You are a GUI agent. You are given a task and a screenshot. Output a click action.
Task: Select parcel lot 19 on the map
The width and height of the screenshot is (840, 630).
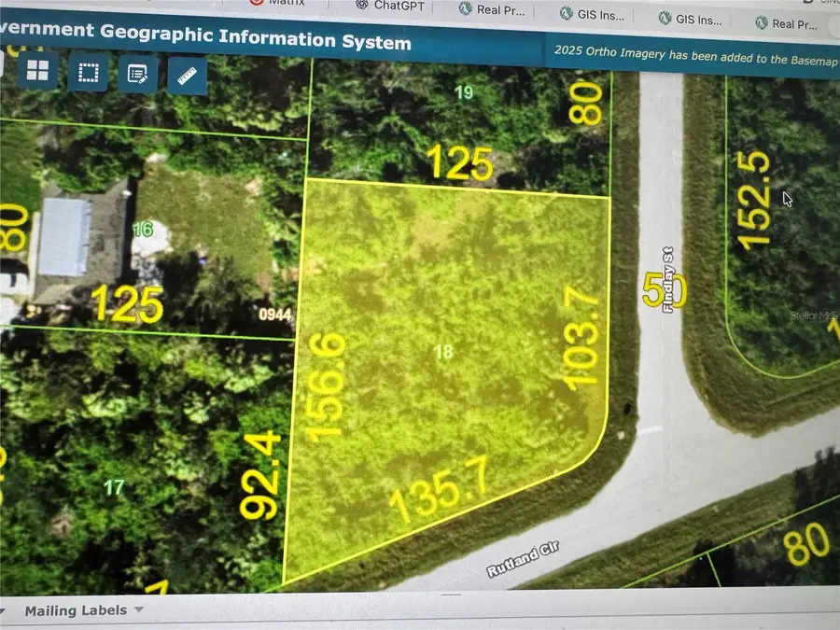click(463, 92)
